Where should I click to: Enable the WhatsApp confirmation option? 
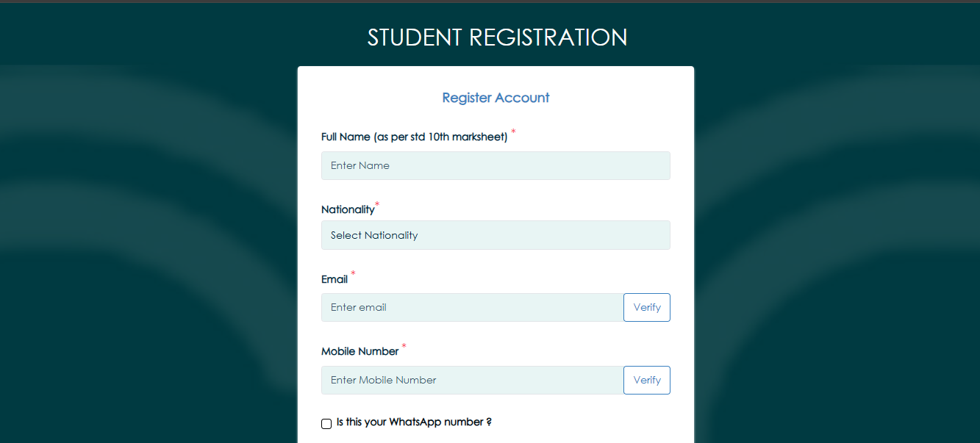coord(326,424)
